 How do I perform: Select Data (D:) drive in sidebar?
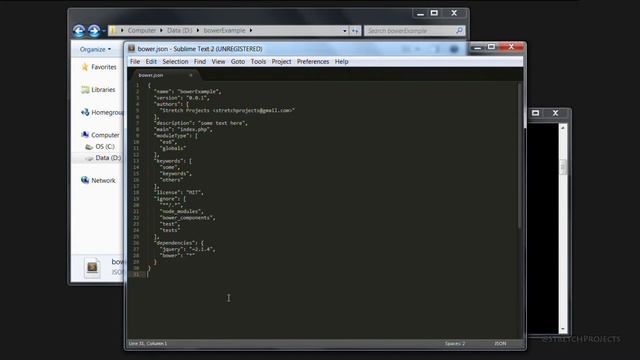(x=108, y=158)
